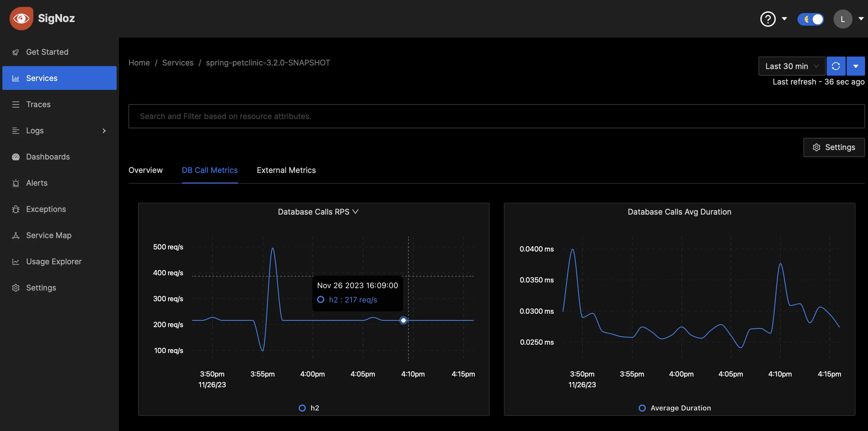Viewport: 868px width, 431px height.
Task: Open the Last 30 min time range dropdown
Action: click(x=792, y=66)
